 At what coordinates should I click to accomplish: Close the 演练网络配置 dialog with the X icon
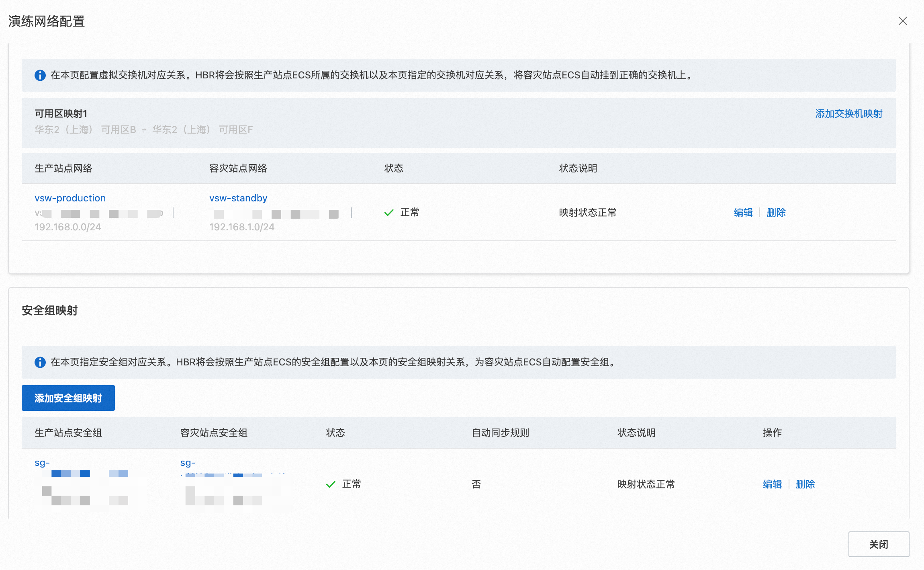[x=903, y=21]
